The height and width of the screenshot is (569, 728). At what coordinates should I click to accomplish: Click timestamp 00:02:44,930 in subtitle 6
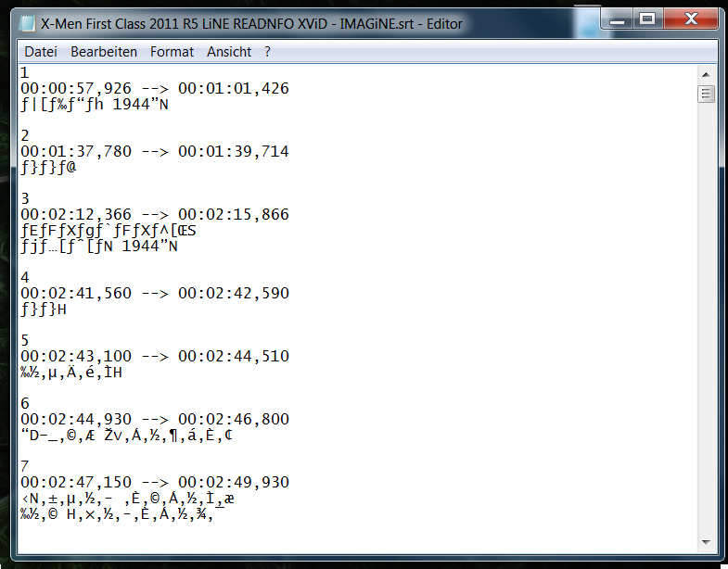pos(76,420)
